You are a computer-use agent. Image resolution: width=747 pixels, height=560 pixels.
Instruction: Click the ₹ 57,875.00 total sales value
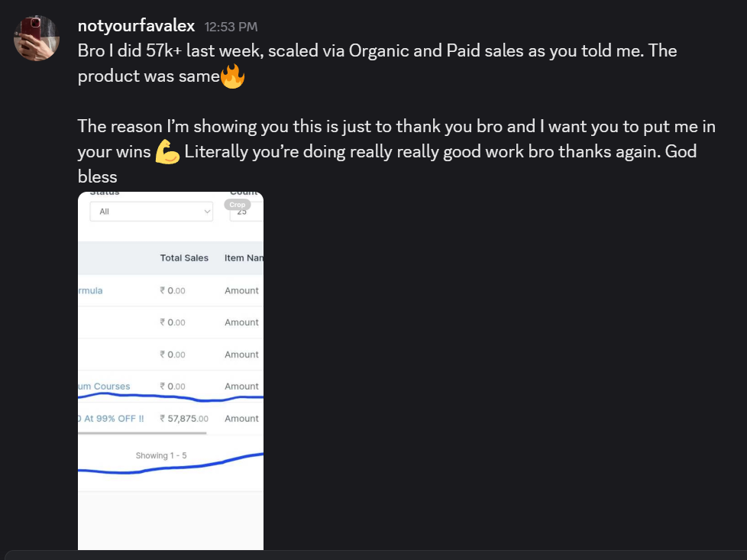tap(184, 419)
